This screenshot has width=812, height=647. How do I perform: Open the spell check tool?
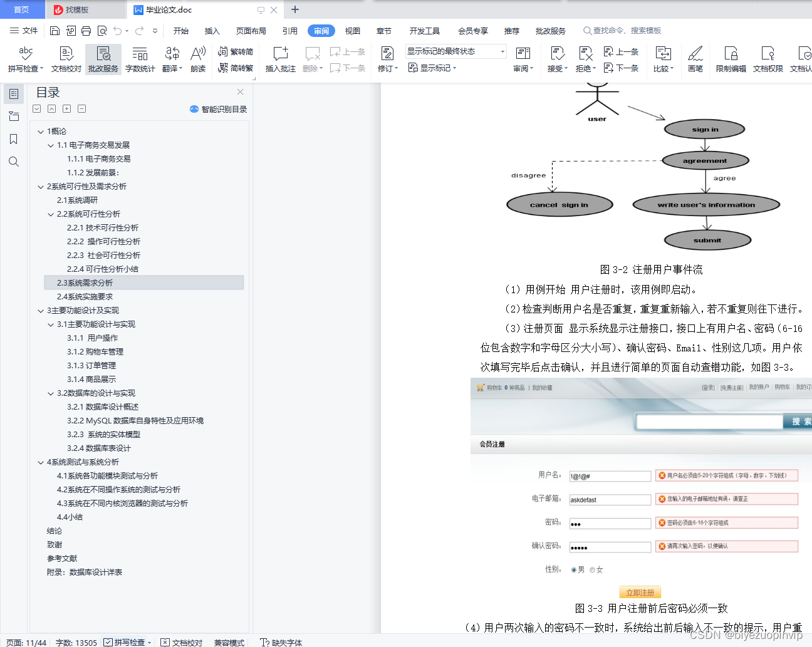(25, 60)
